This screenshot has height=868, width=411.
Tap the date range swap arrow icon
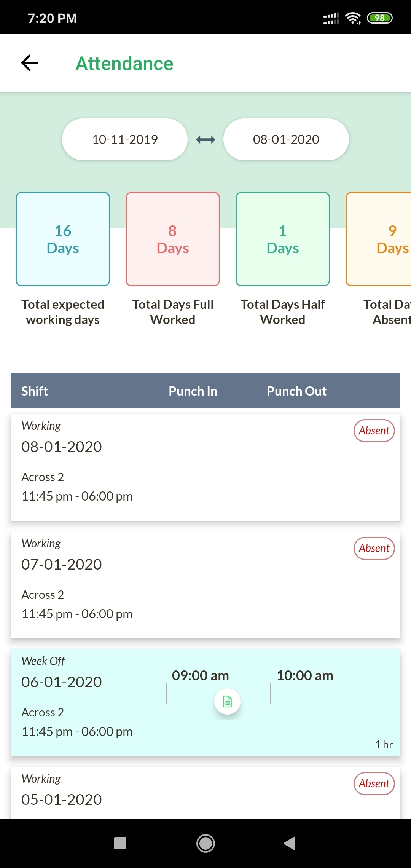[x=205, y=140]
